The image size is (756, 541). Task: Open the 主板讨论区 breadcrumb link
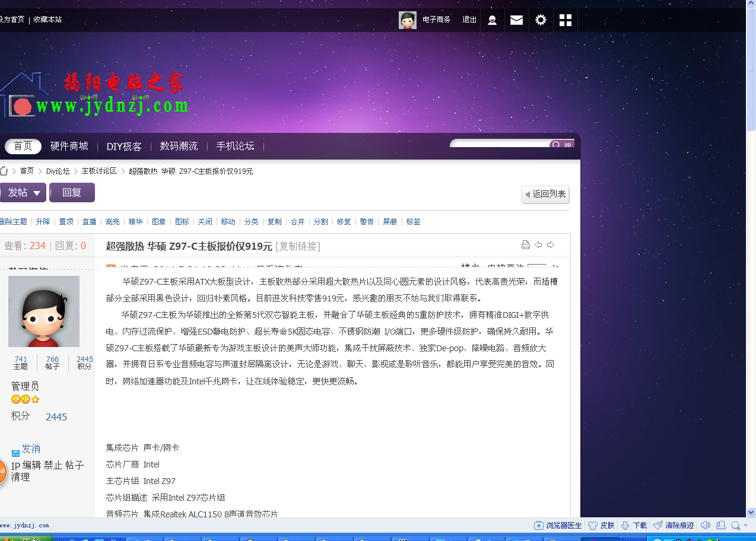tap(99, 171)
